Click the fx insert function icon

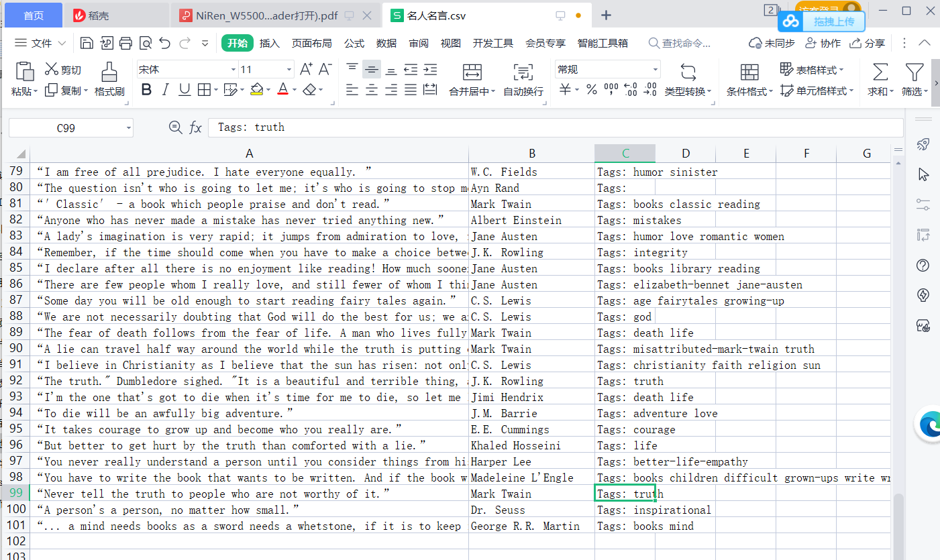pos(195,127)
